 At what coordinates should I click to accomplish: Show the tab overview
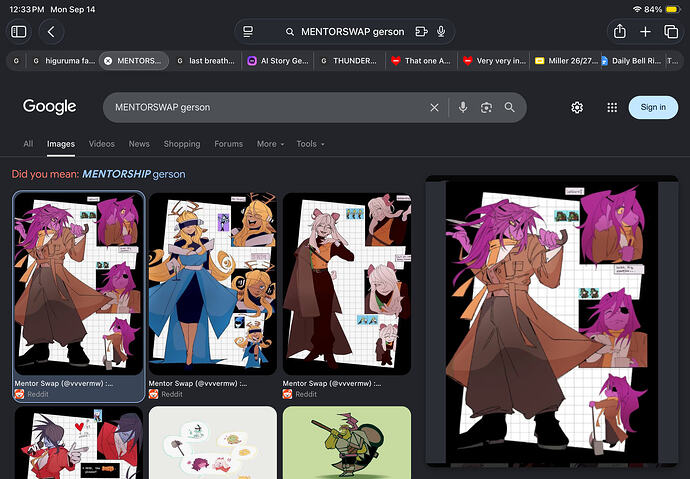click(671, 32)
